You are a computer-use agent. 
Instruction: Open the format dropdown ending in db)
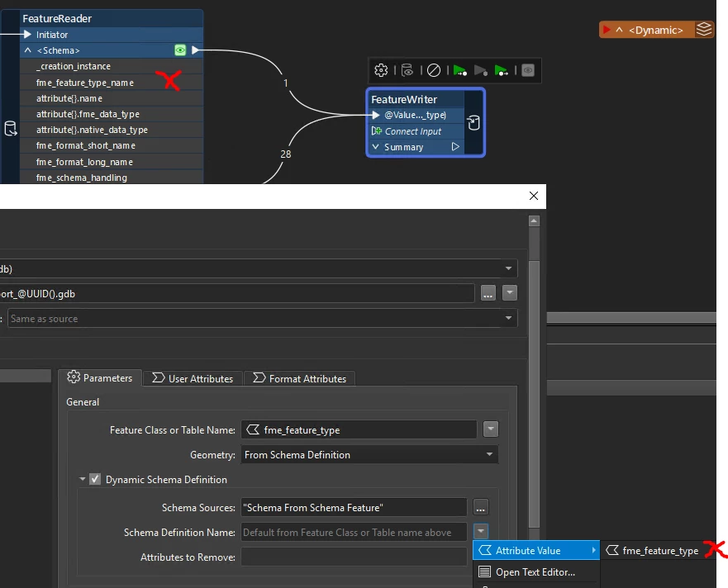point(508,268)
